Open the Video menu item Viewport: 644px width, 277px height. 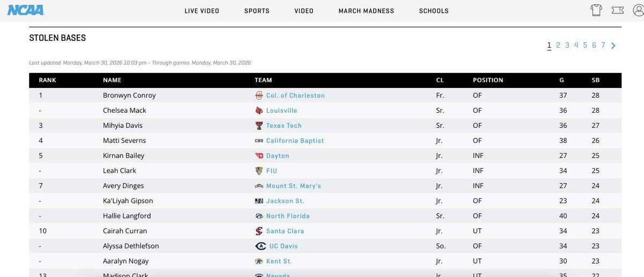304,11
